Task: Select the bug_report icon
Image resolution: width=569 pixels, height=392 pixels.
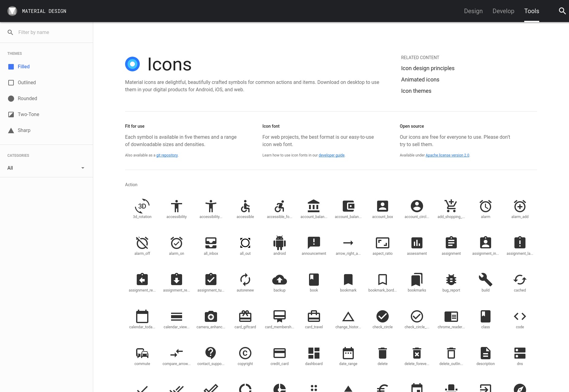Action: [x=451, y=280]
